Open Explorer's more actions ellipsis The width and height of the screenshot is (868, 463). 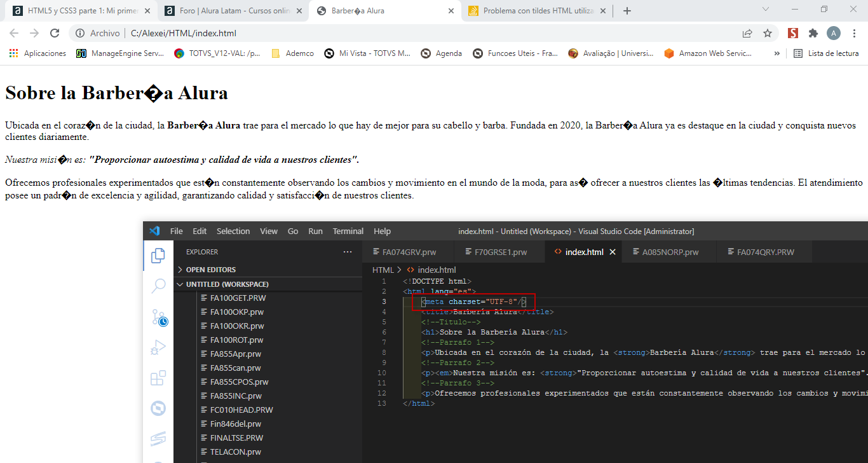tap(348, 252)
